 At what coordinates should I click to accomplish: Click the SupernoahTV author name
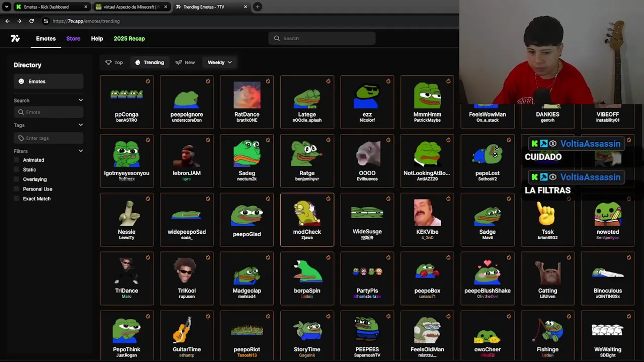coord(367,355)
